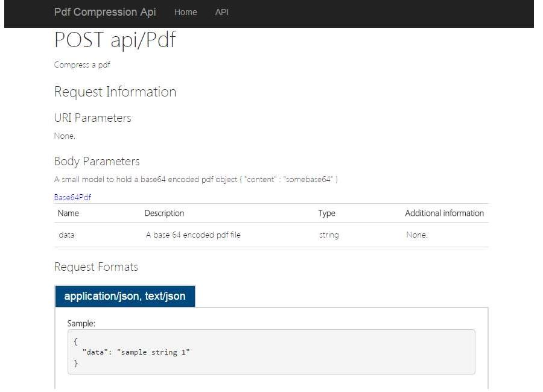Open the Pdf Compression Api brand link

coord(105,12)
